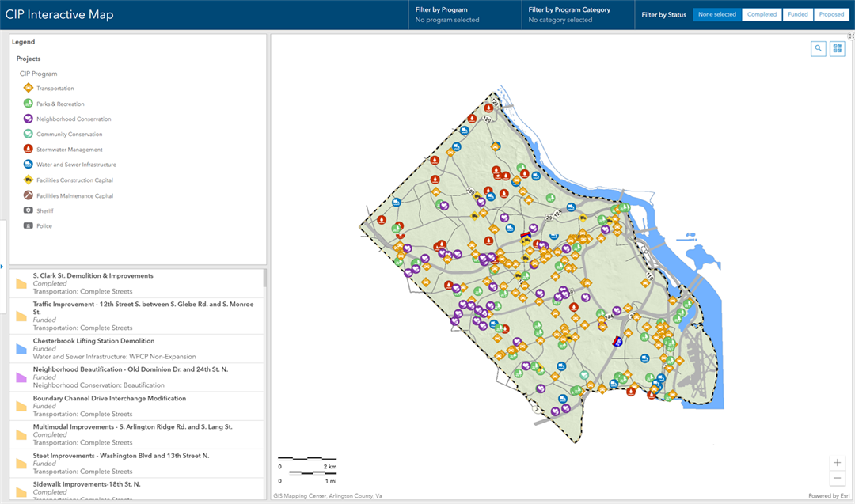Select the Completed status filter
This screenshot has width=855, height=504.
[x=762, y=14]
